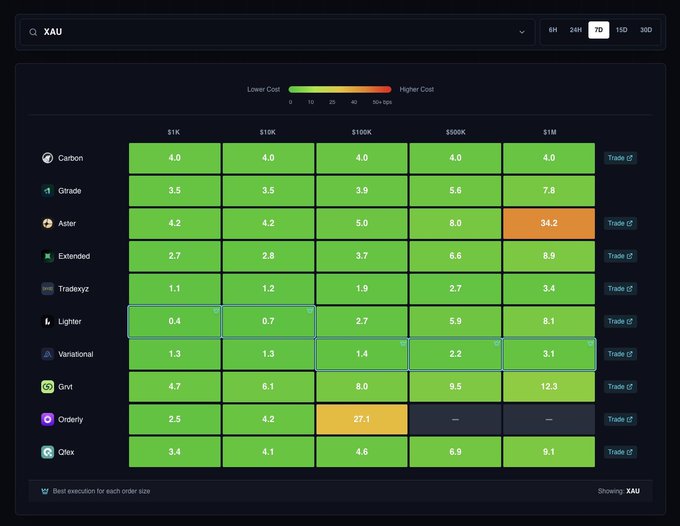Click the $10K column header
This screenshot has height=526, width=680.
(268, 132)
